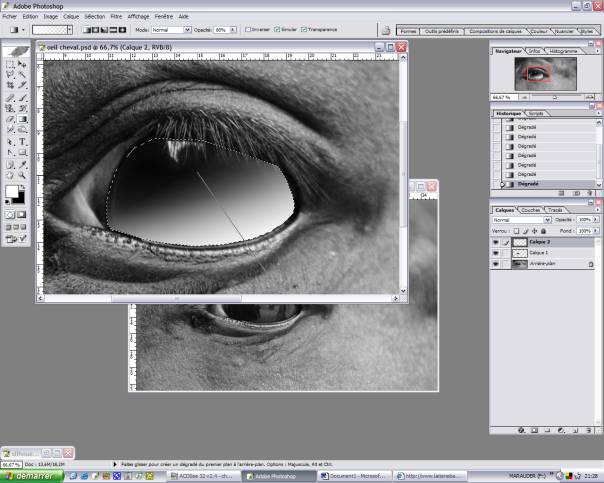
Task: Open the Historique panel flyout menu
Action: coord(598,113)
